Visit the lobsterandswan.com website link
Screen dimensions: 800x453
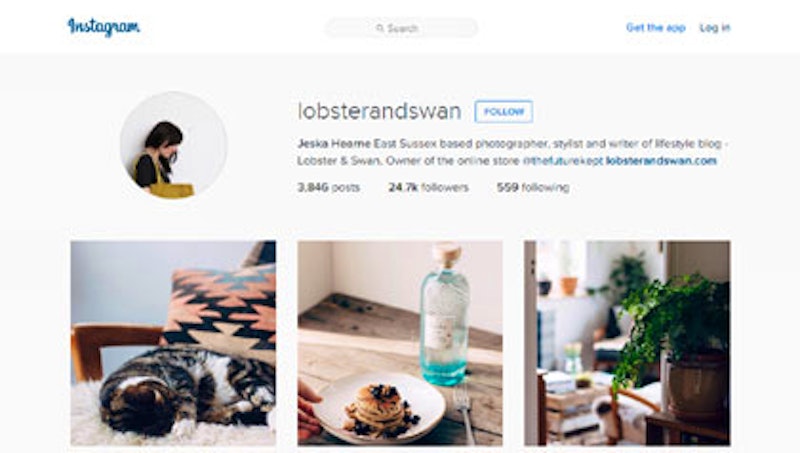coord(661,161)
